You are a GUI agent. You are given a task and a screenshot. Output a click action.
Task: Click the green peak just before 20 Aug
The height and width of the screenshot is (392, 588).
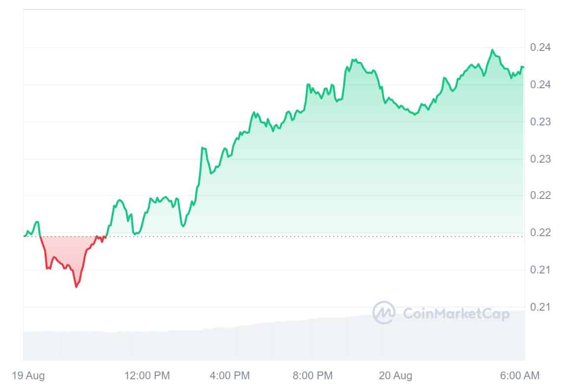[x=353, y=60]
